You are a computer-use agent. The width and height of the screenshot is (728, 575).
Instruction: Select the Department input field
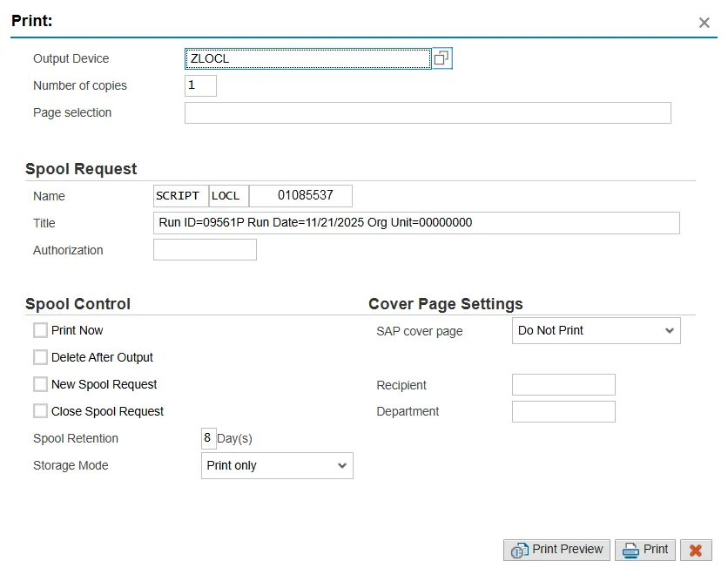click(x=563, y=412)
